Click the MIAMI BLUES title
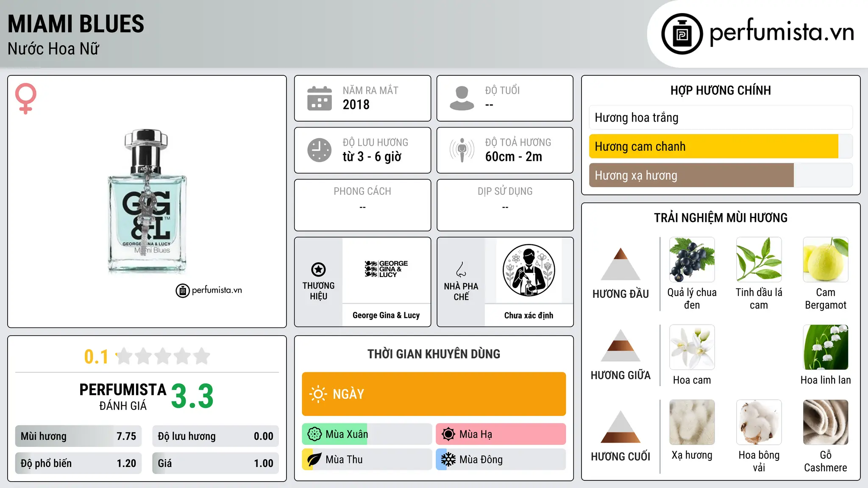The image size is (868, 488). [x=76, y=24]
